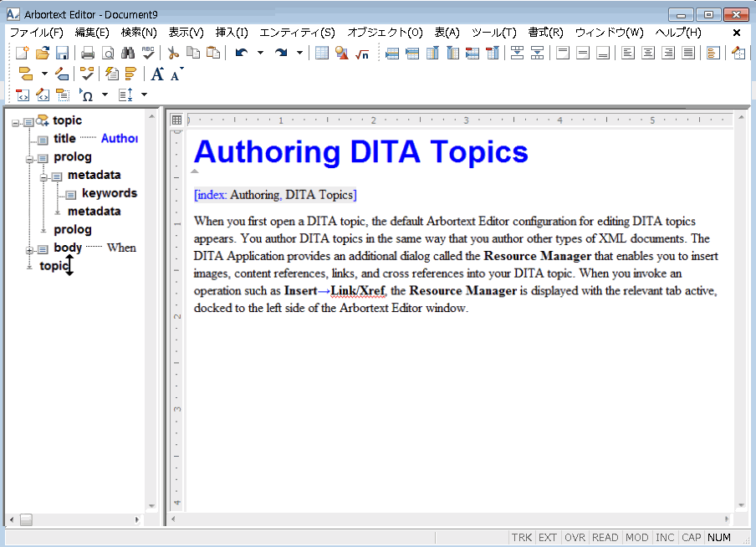Justify the text
Viewport: 756px width, 547px height.
coord(688,53)
